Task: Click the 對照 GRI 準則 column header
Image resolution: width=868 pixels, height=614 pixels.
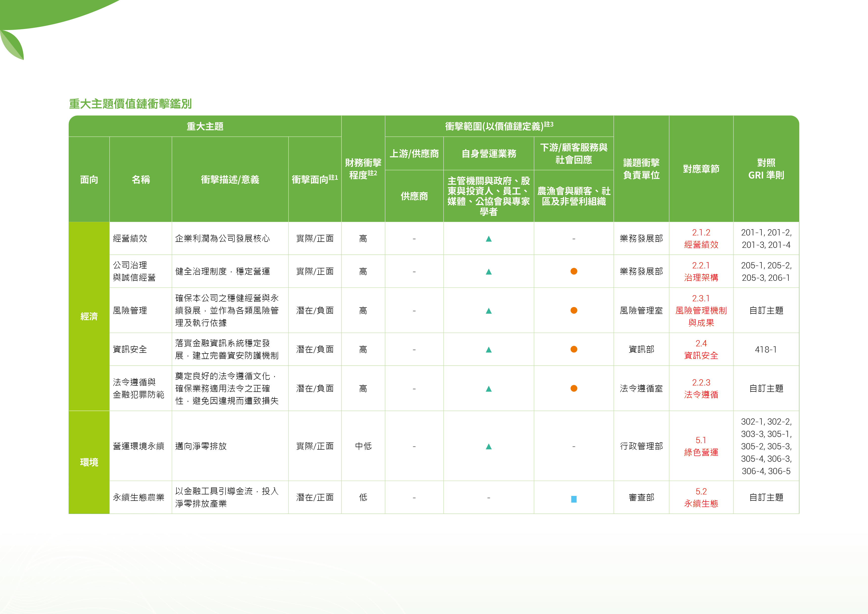Action: [766, 169]
